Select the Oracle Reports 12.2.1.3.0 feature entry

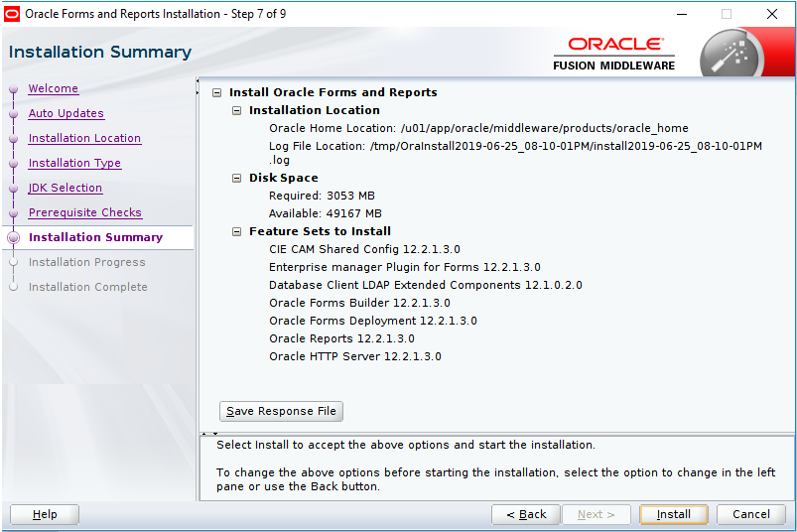tap(341, 338)
